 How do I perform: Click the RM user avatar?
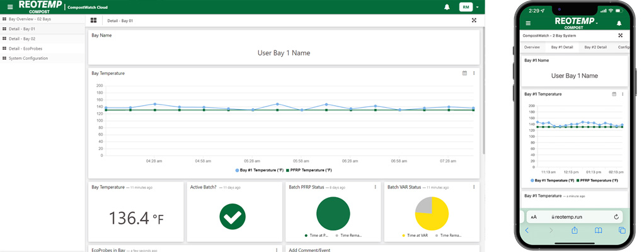(x=466, y=7)
